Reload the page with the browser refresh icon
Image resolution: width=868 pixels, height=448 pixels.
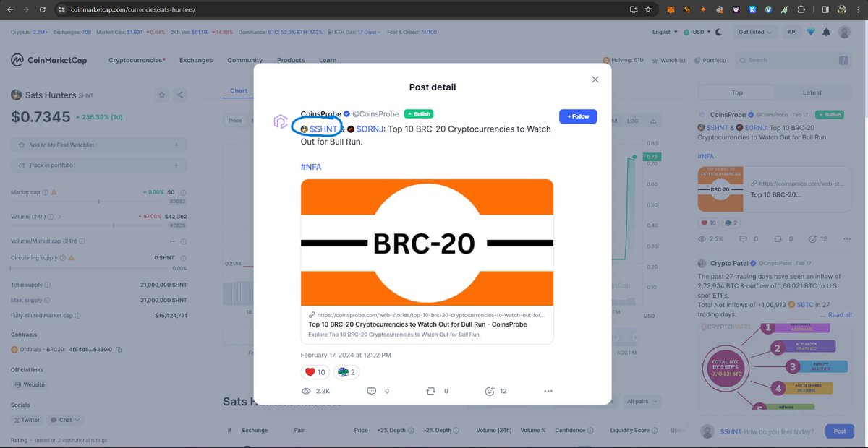coord(43,9)
